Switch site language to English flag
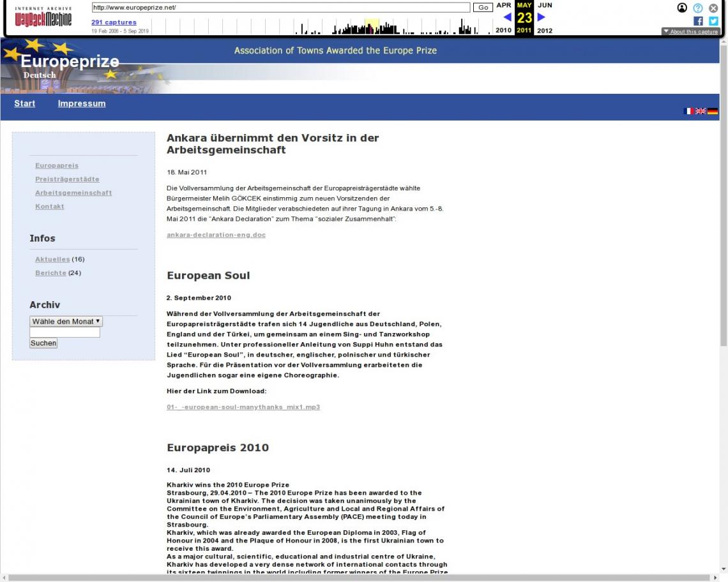The image size is (728, 582). tap(701, 111)
